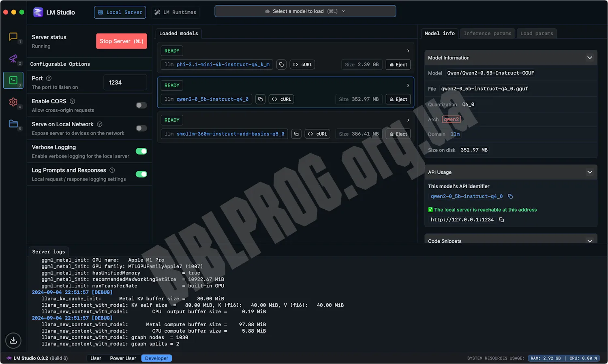Click the qwen2 architecture tag
The image size is (608, 364).
[x=451, y=119]
